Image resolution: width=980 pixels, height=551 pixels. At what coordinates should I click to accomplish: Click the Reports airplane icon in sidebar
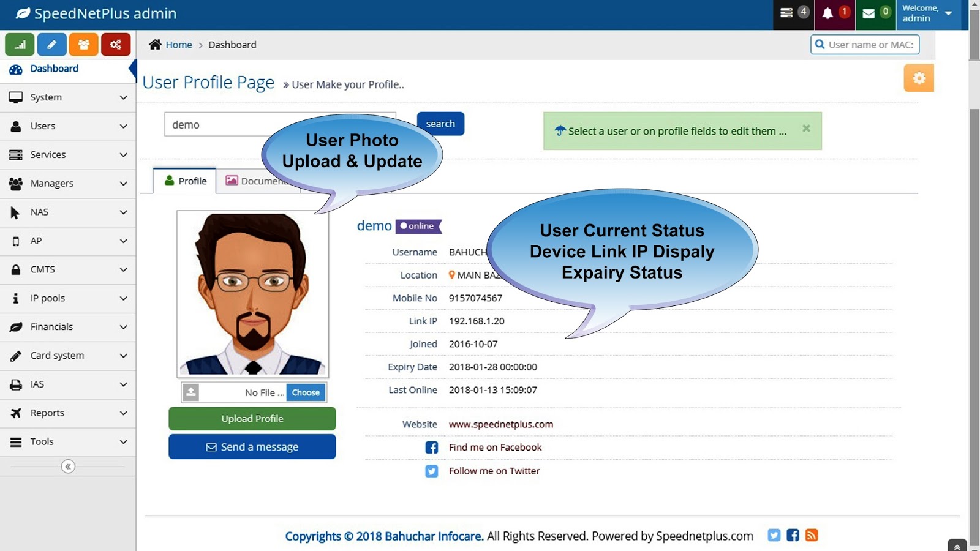16,413
